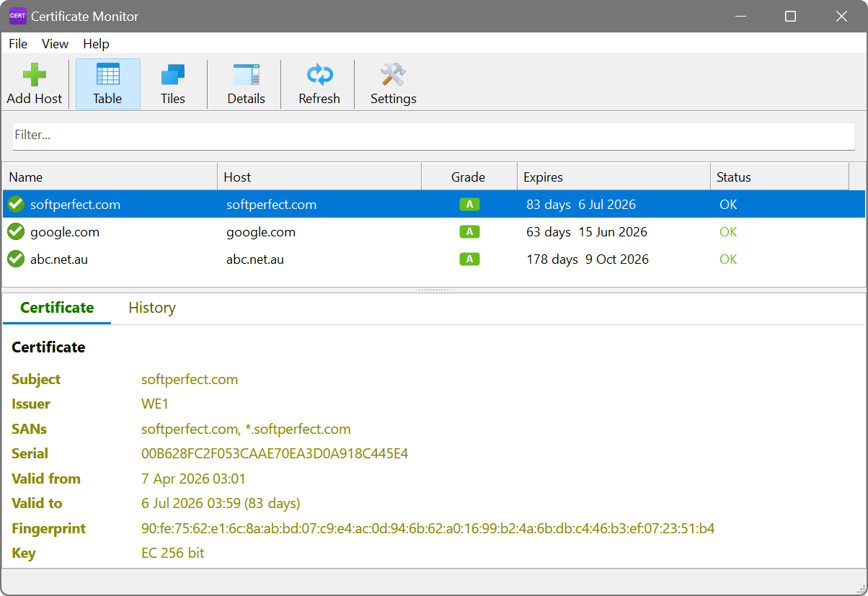
Task: Select the Table view icon
Action: coord(107,83)
